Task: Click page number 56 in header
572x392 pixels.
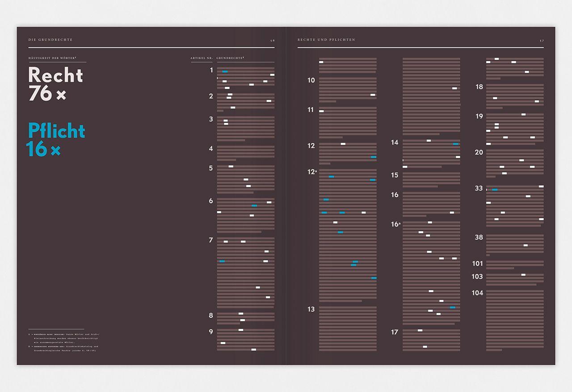Action: pyautogui.click(x=272, y=40)
